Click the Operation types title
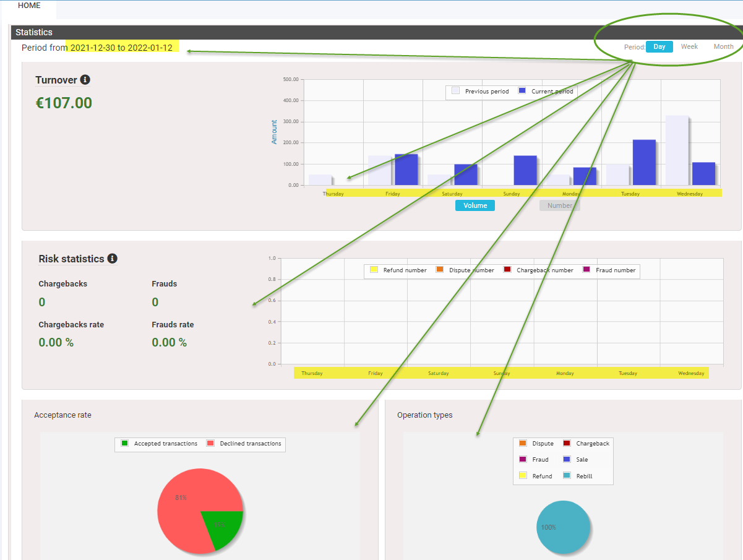Screen dimensions: 743x560 pyautogui.click(x=425, y=415)
